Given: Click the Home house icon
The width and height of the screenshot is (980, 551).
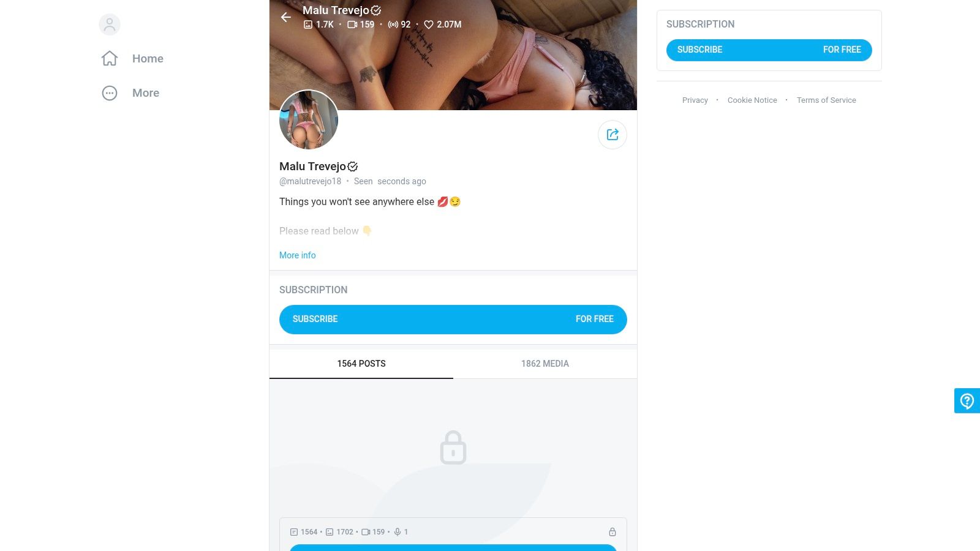Looking at the screenshot, I should (x=110, y=58).
